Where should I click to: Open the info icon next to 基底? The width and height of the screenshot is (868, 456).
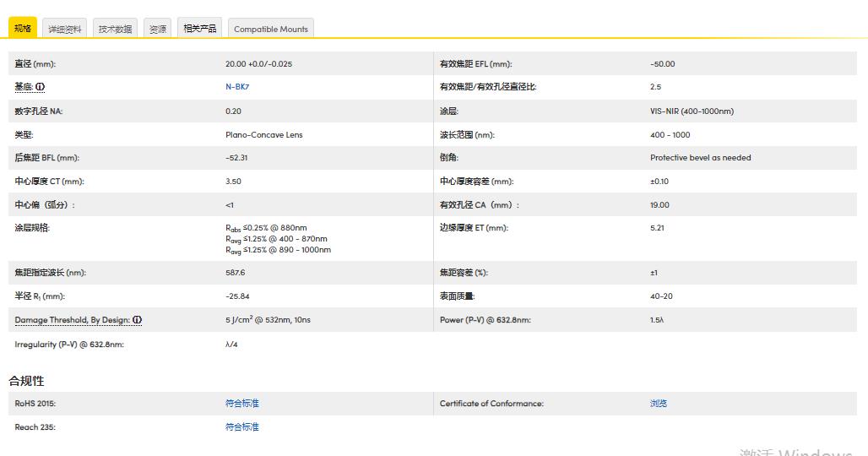(41, 87)
